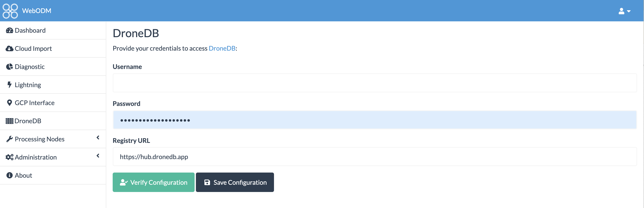
Task: Click the Verify Configuration button
Action: (x=153, y=182)
